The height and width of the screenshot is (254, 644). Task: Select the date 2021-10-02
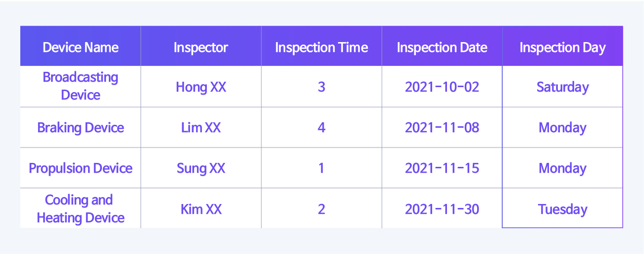click(442, 87)
